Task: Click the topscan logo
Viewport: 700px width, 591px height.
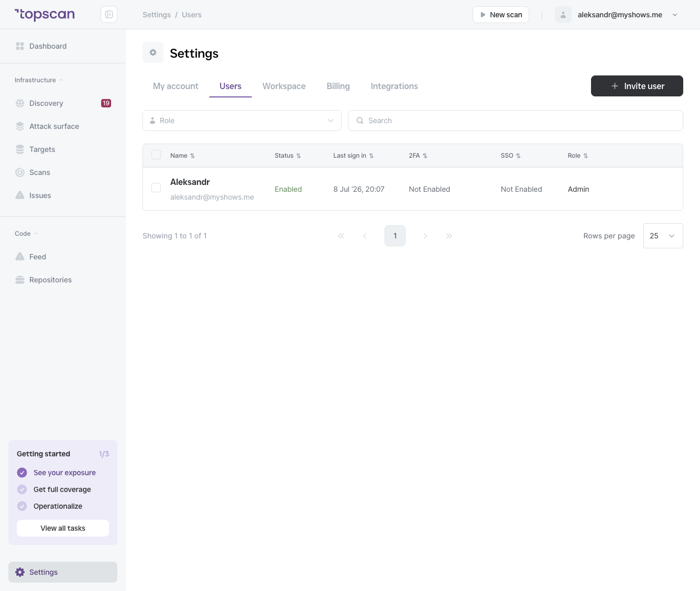Action: pyautogui.click(x=45, y=15)
